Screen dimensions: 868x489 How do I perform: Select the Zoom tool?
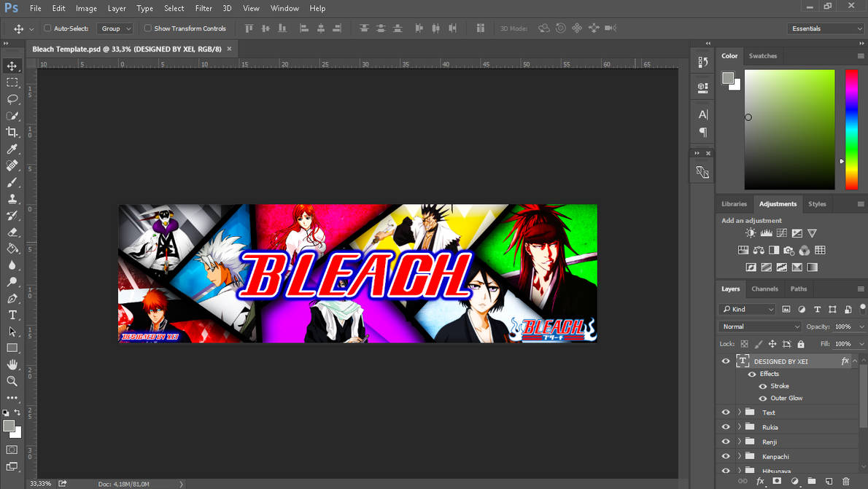tap(12, 380)
